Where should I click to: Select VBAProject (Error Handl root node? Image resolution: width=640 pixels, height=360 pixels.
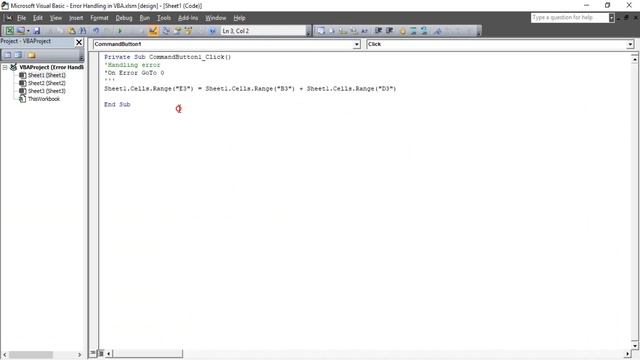51,67
